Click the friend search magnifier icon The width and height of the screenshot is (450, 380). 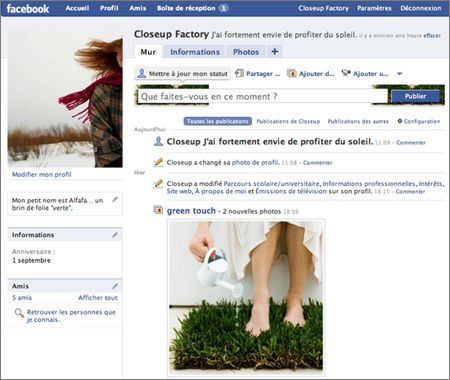(19, 313)
